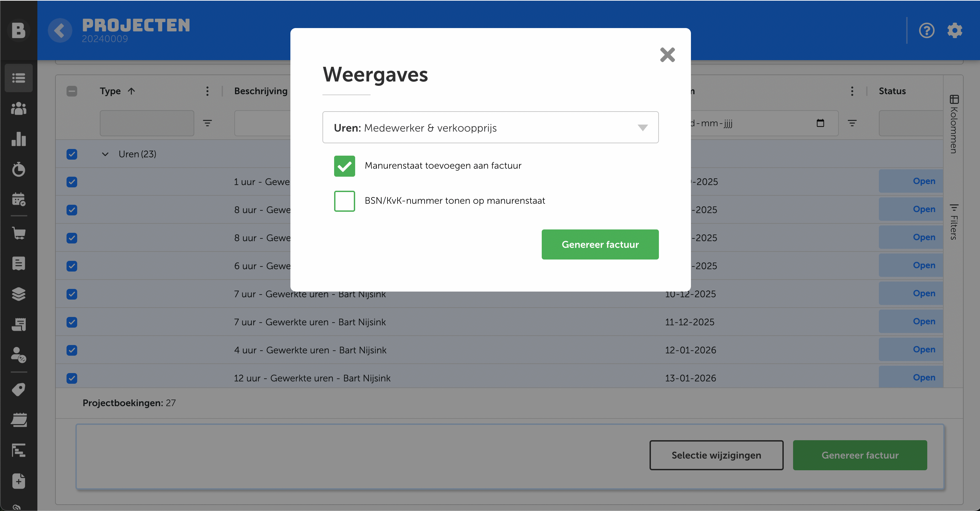Open the settings gear icon
Screen dimensions: 980x511
tap(955, 30)
